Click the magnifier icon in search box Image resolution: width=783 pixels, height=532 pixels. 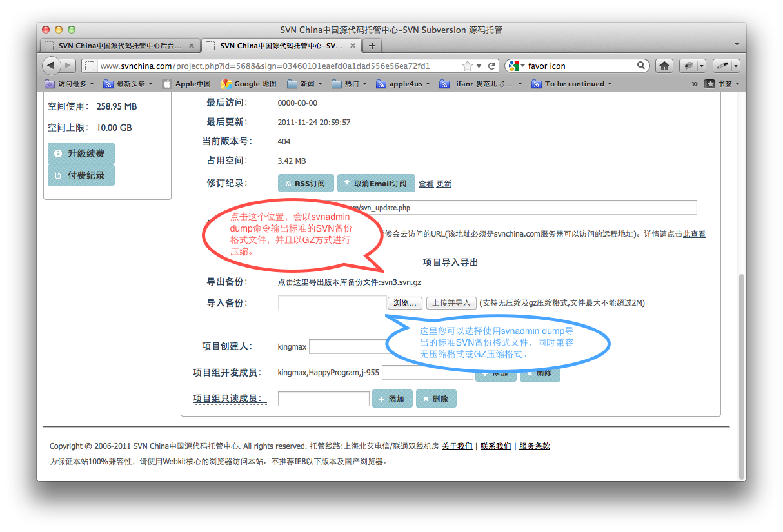point(641,65)
